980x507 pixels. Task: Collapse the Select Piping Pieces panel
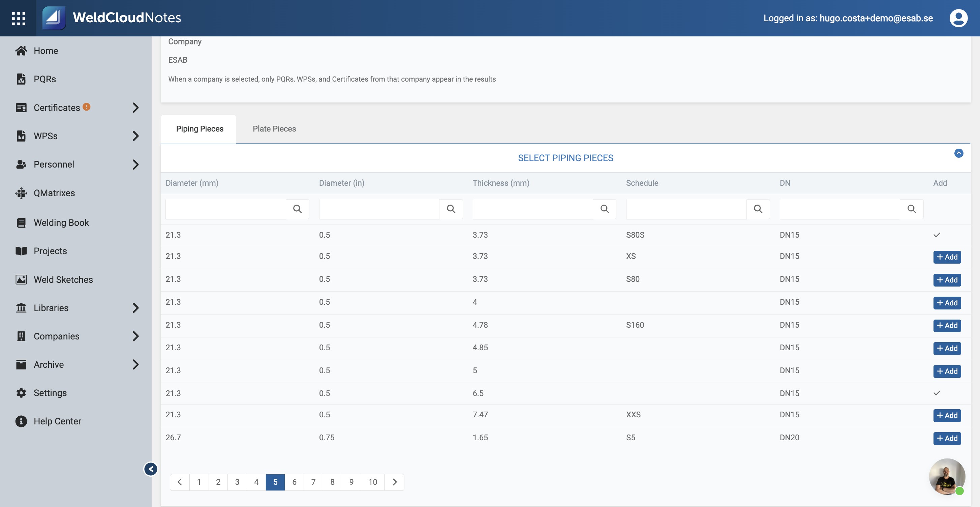point(959,153)
